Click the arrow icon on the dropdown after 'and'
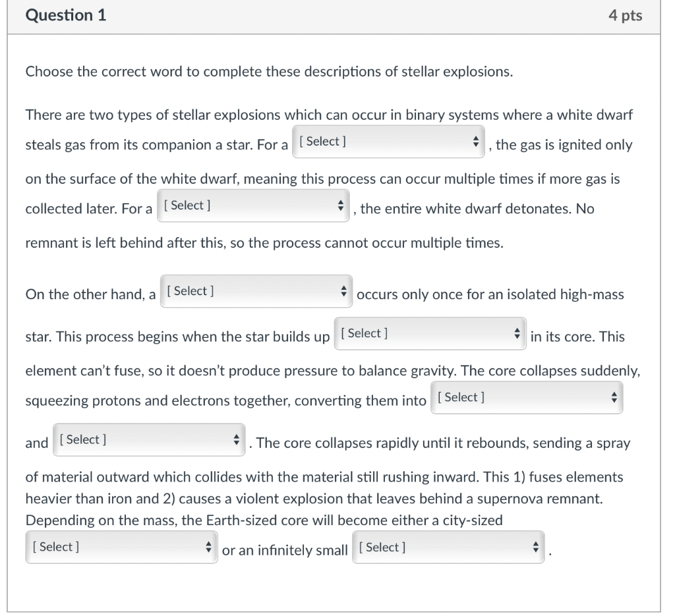The image size is (675, 616). point(237,439)
